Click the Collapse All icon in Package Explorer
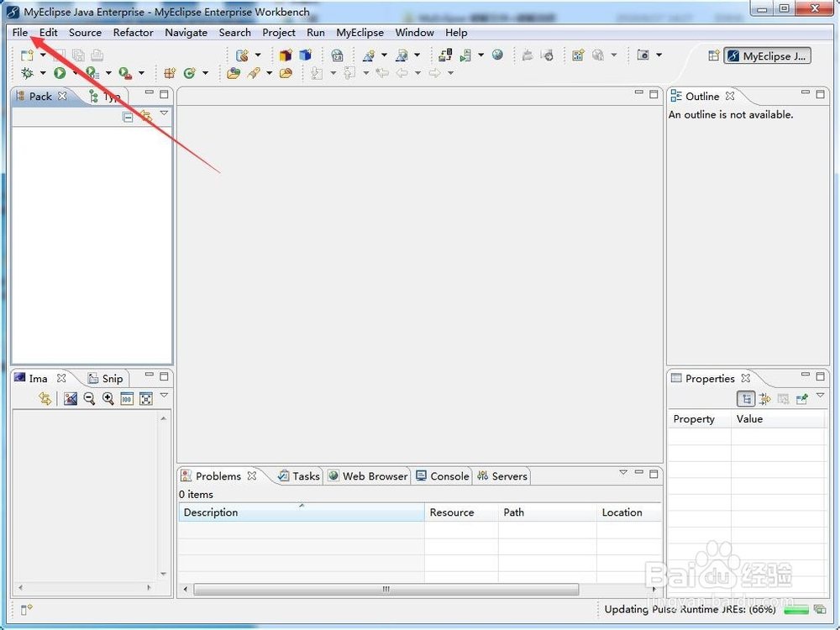Image resolution: width=840 pixels, height=630 pixels. point(128,116)
